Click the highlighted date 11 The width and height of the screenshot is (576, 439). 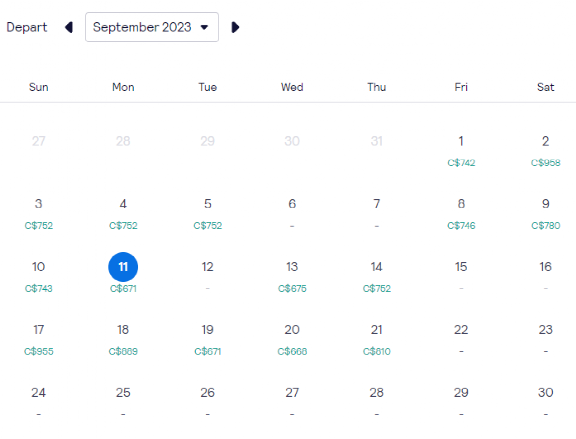pos(123,267)
